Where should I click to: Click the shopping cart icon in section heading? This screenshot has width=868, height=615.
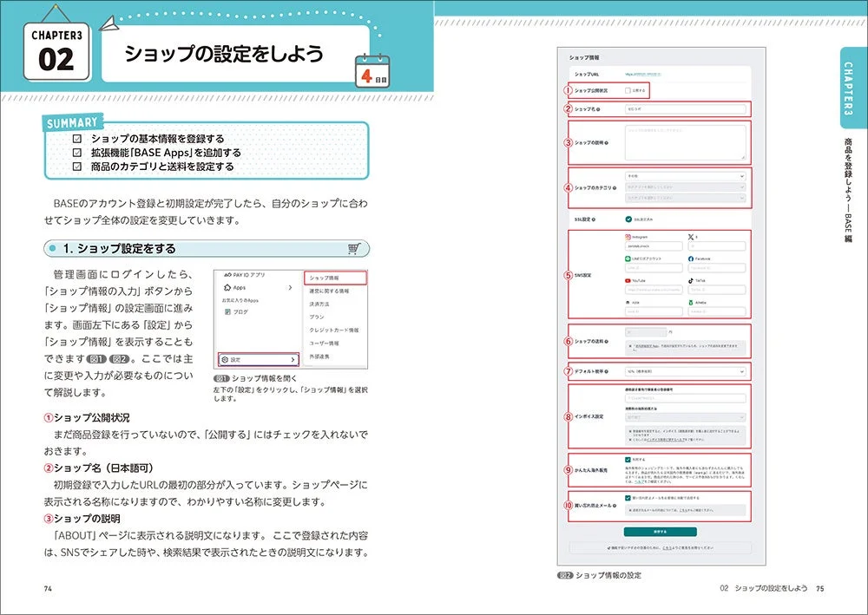tap(354, 249)
